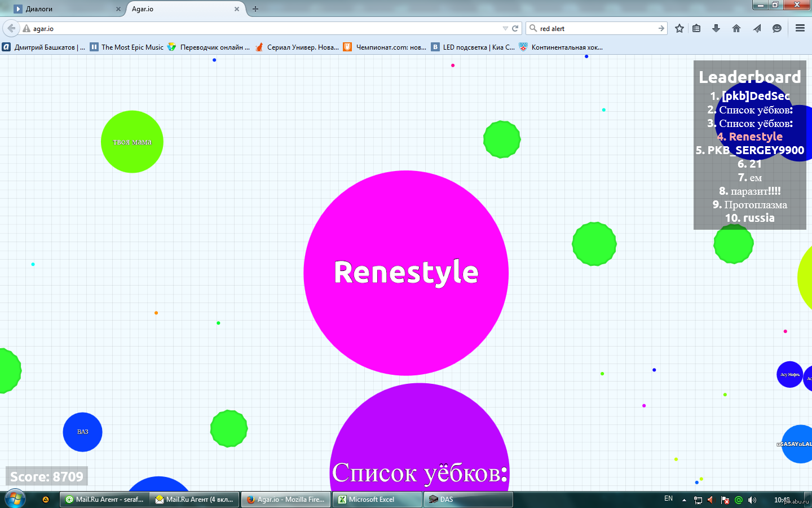Click the Firefox back arrow button

coord(11,28)
